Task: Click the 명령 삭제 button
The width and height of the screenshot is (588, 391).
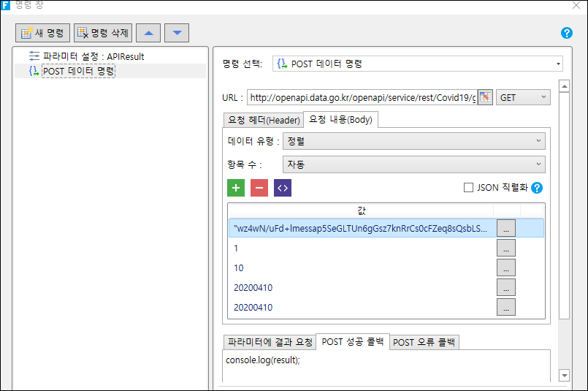Action: (103, 33)
